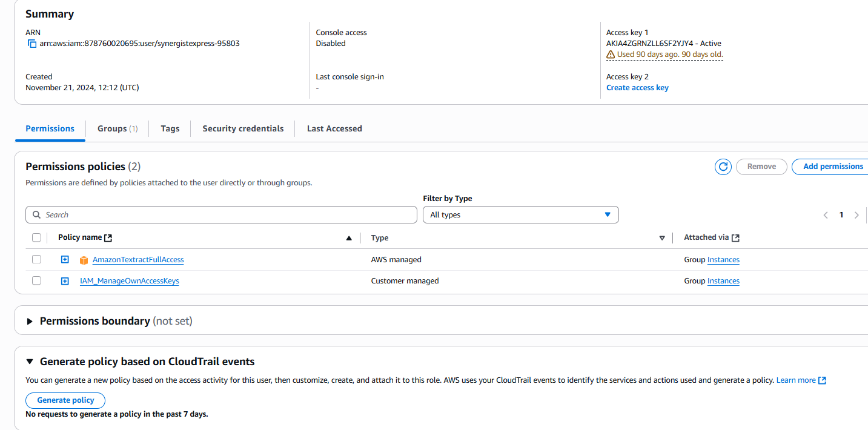Click external link icon beside Attached via header
The image size is (868, 430).
(x=735, y=238)
